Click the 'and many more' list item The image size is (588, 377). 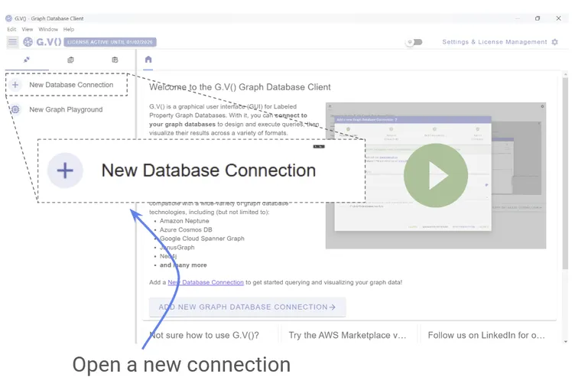[183, 265]
